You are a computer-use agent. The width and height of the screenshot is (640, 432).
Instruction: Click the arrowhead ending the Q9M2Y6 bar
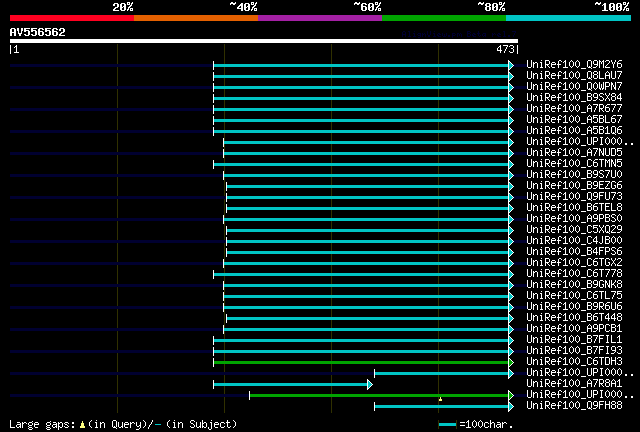[511, 65]
